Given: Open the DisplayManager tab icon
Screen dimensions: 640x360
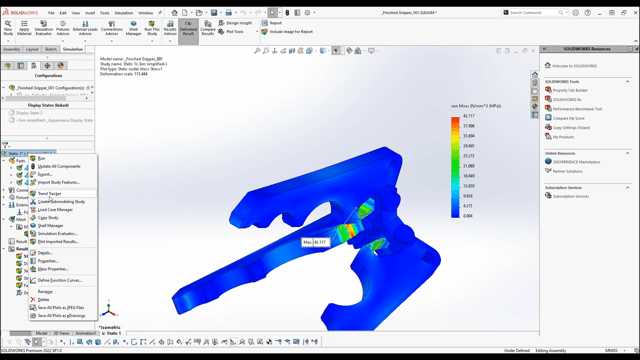Looking at the screenshot, I should 61,66.
